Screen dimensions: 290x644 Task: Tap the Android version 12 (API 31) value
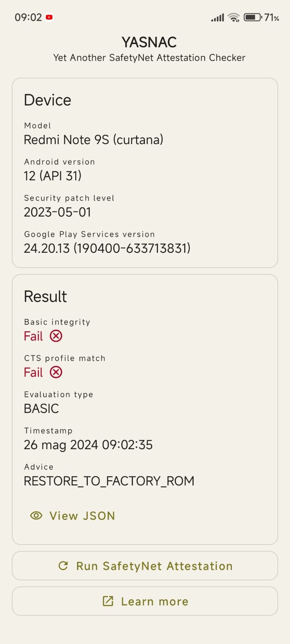[53, 176]
